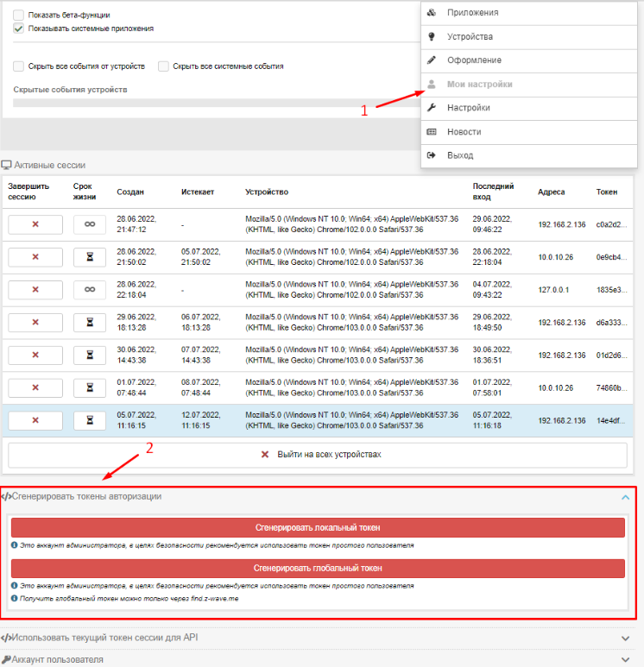
Task: Expand the 'Аккаунт пользователя' section
Action: coord(626,660)
